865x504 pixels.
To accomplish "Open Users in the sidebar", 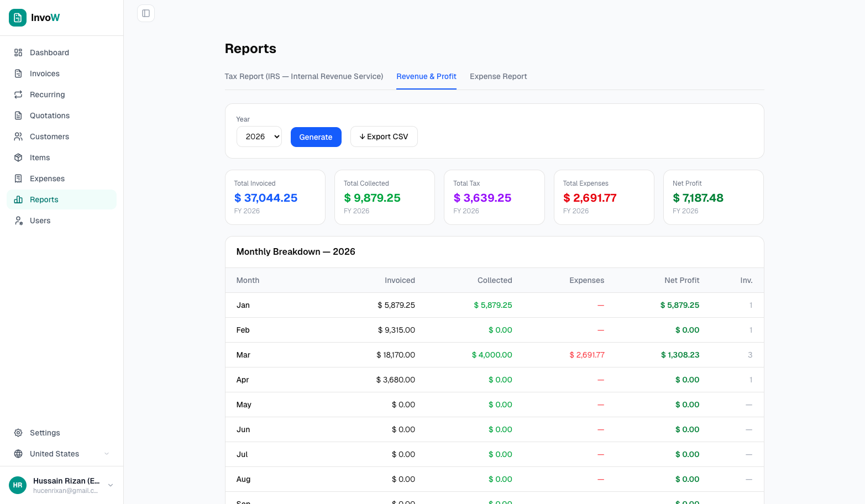I will (61, 221).
